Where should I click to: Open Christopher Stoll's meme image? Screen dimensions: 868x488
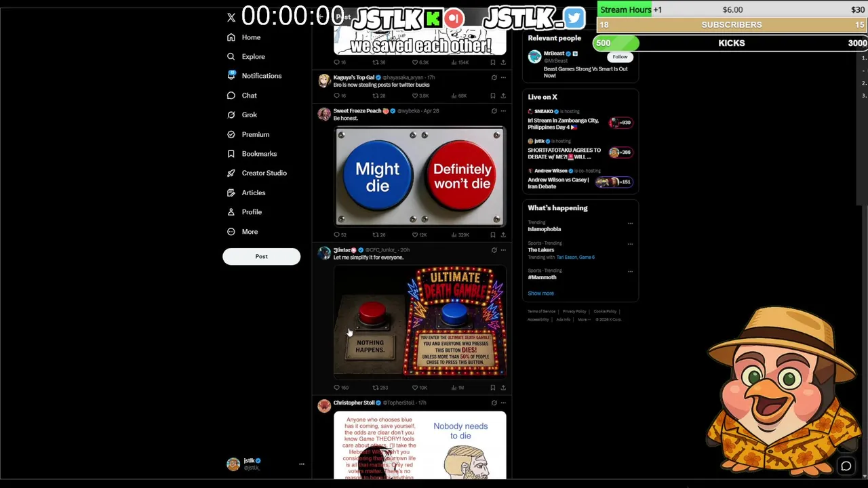[420, 445]
